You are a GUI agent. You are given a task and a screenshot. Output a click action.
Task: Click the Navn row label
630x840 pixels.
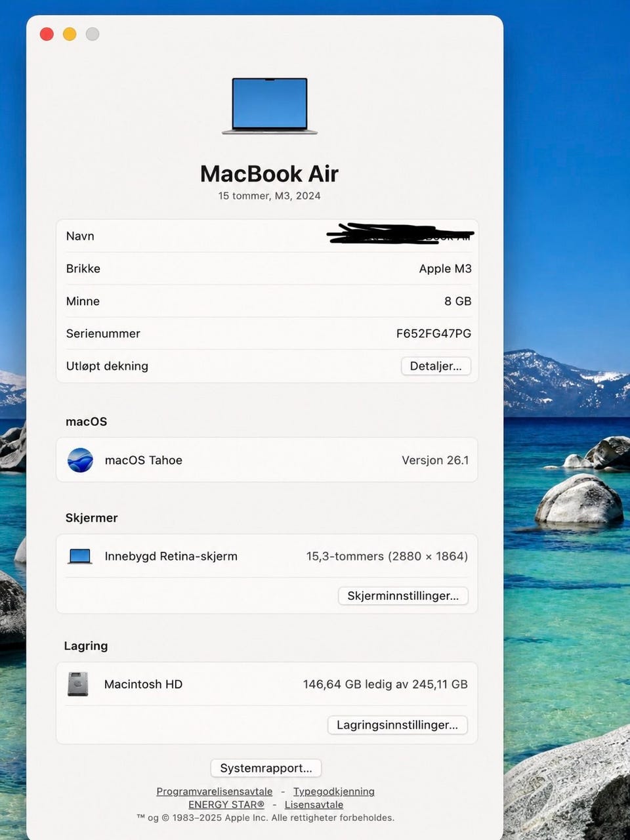coord(80,236)
